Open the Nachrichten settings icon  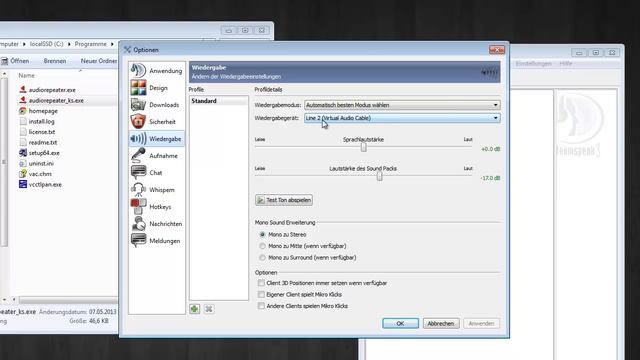pos(138,224)
